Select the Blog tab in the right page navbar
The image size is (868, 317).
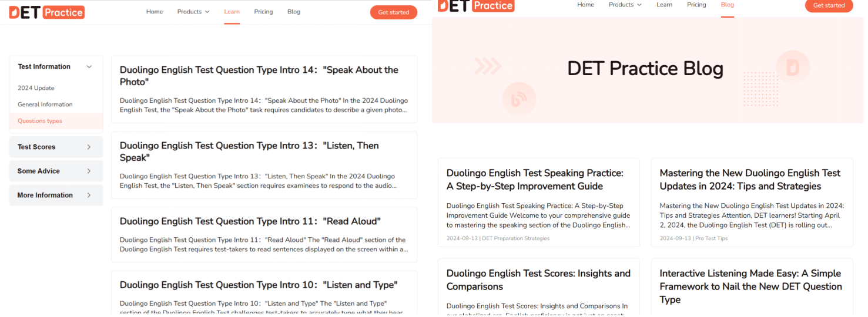(728, 5)
